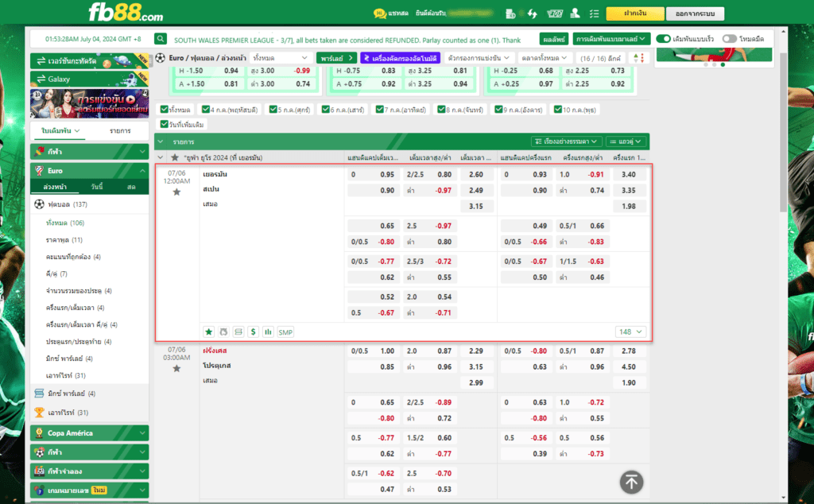The image size is (814, 504).
Task: Uncheck the ทั้งหมด date checkbox
Action: [x=164, y=110]
